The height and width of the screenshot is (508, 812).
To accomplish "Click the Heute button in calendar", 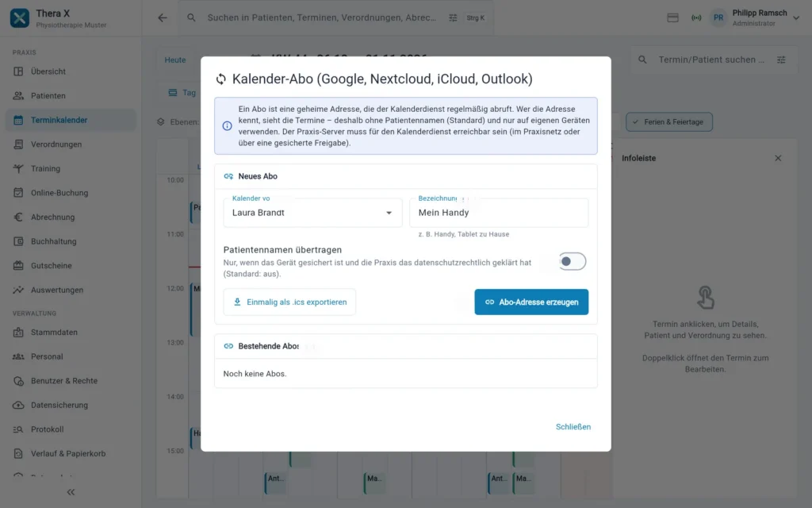I will pos(175,60).
